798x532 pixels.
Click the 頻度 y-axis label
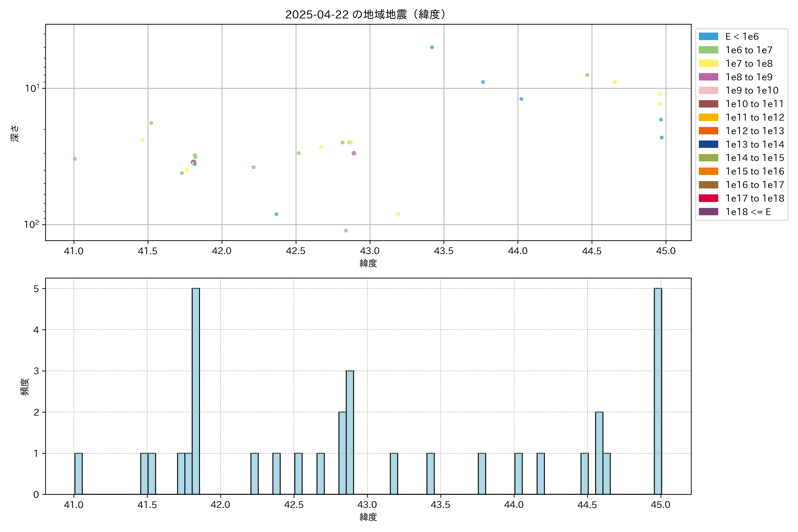tap(25, 387)
